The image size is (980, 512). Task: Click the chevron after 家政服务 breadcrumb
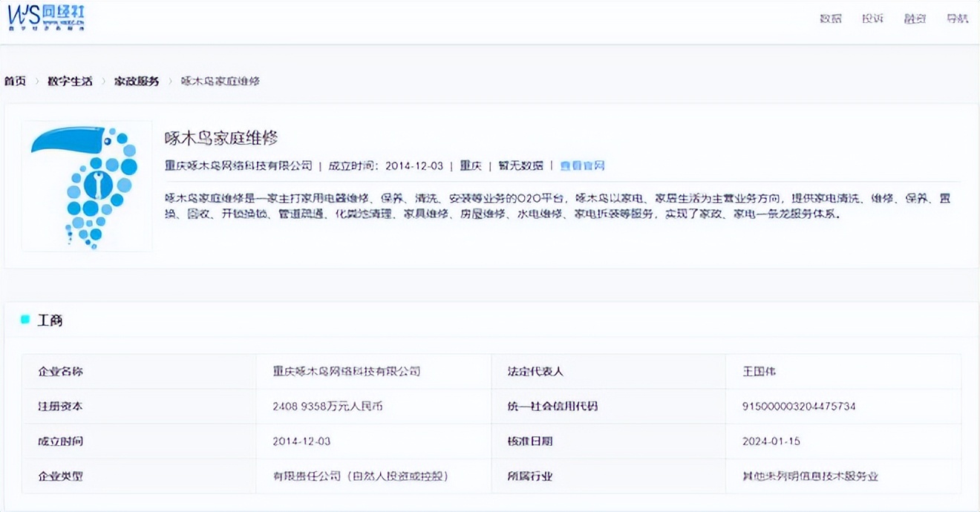coord(170,81)
